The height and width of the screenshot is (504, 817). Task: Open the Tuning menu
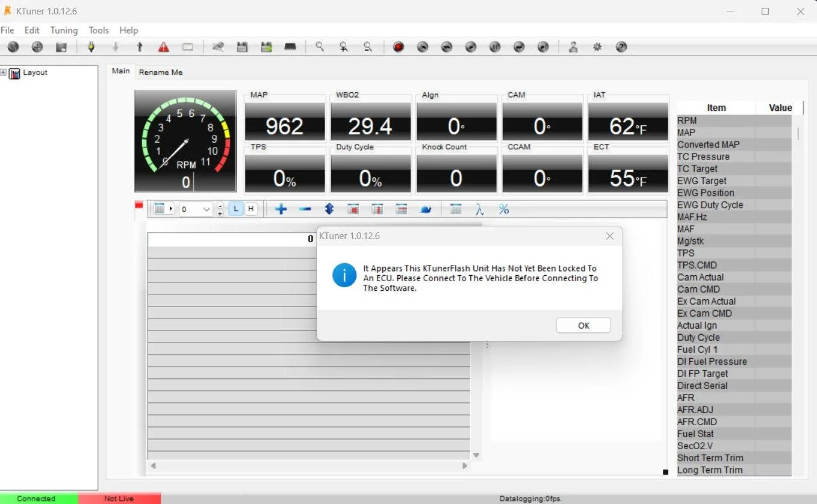click(64, 30)
